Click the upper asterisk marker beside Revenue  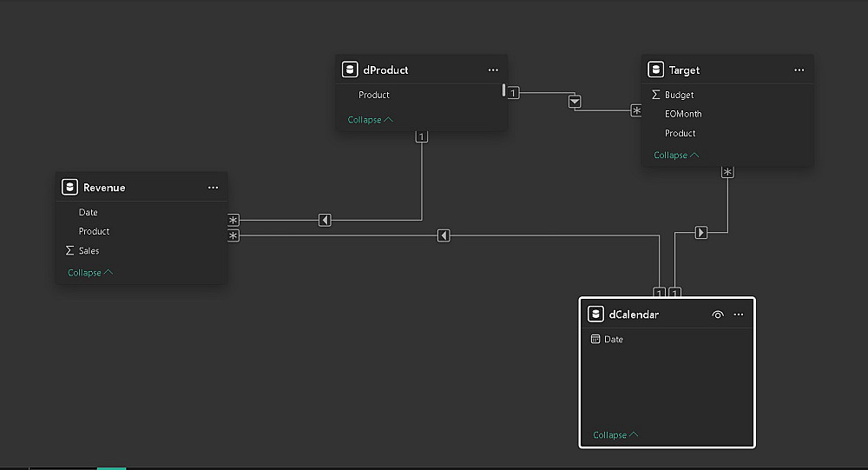[x=233, y=220]
